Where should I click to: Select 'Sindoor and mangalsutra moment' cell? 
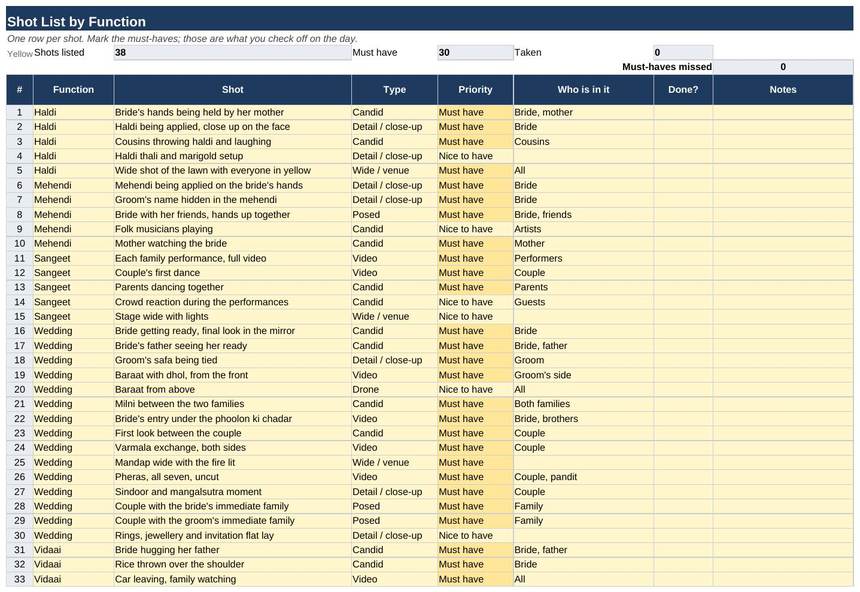233,492
